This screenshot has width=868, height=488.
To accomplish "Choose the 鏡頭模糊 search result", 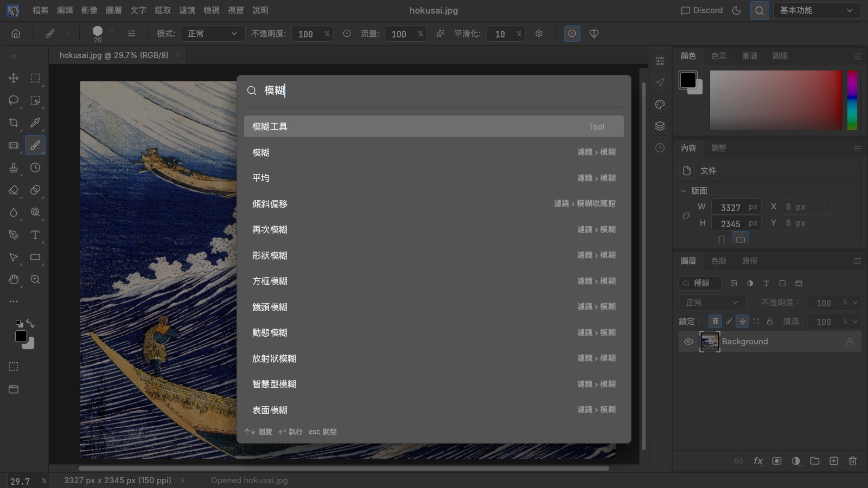I will 433,307.
